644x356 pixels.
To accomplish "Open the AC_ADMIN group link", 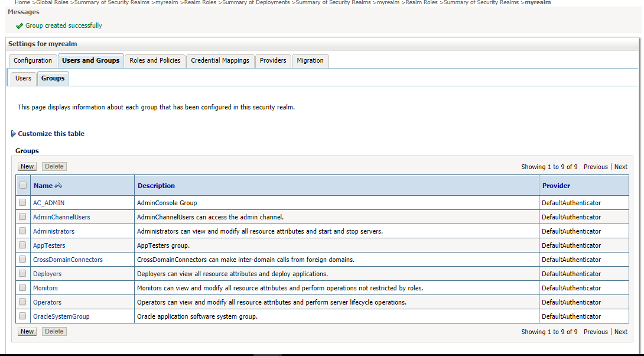I will tap(49, 203).
